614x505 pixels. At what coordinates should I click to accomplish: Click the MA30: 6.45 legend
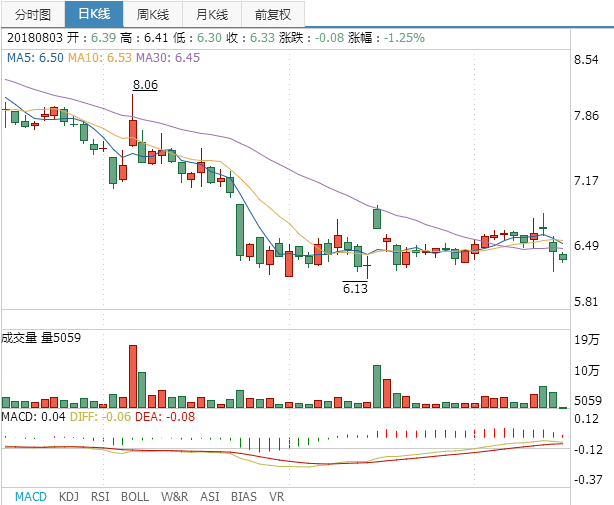click(168, 58)
